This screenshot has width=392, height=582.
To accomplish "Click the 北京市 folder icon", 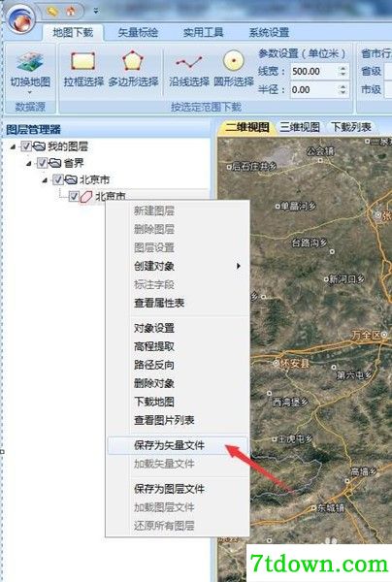I will click(71, 180).
